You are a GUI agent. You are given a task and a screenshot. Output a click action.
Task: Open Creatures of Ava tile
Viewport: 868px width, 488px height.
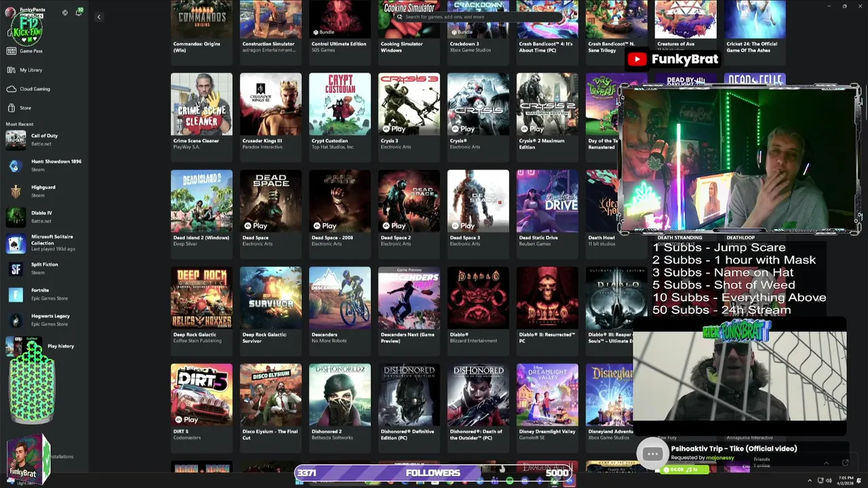[x=686, y=27]
